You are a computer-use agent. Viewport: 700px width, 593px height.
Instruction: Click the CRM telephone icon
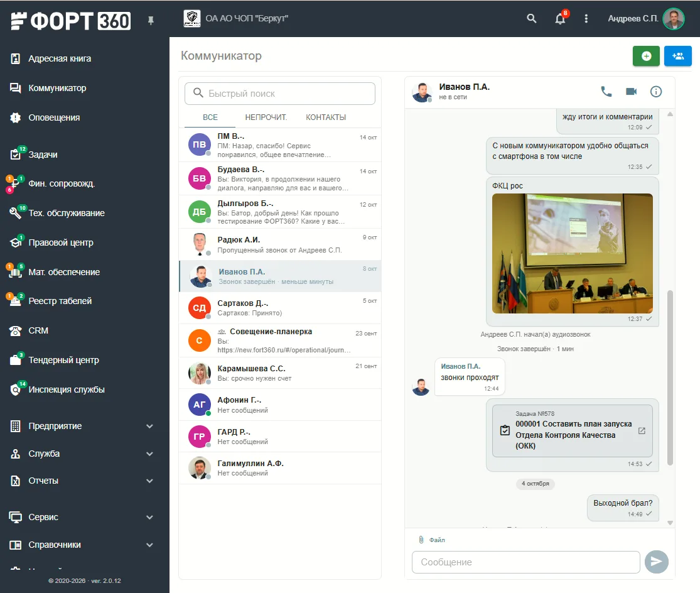coord(15,330)
